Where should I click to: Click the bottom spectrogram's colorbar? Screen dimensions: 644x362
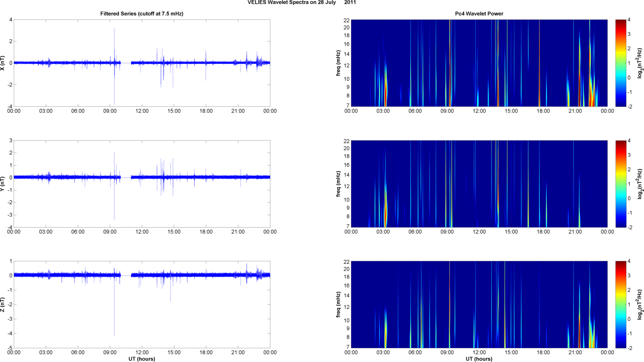coord(621,305)
